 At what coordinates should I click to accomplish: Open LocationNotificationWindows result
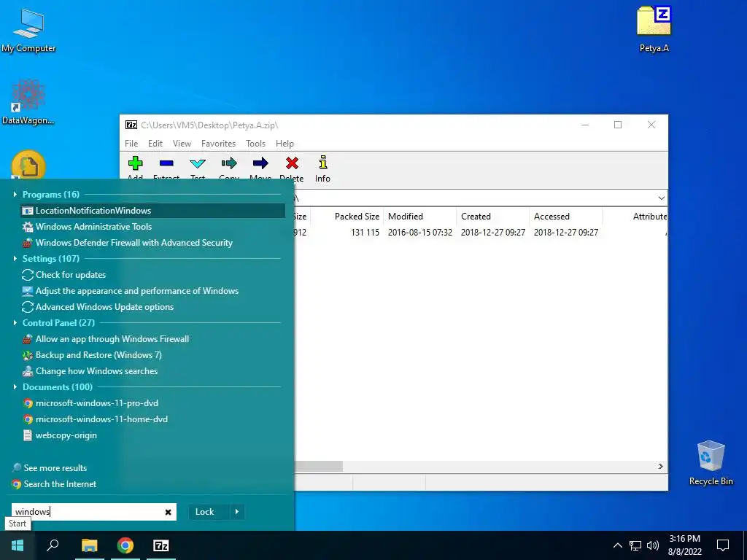pyautogui.click(x=152, y=211)
